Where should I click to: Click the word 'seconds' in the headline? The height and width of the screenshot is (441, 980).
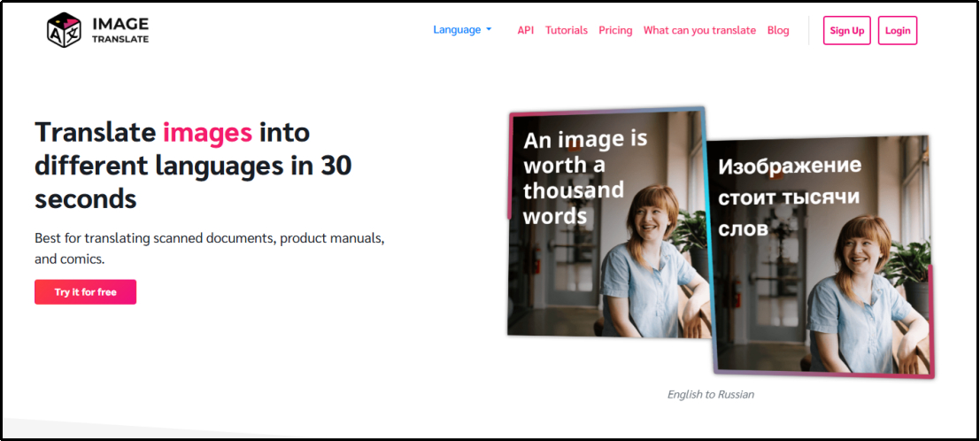point(86,198)
